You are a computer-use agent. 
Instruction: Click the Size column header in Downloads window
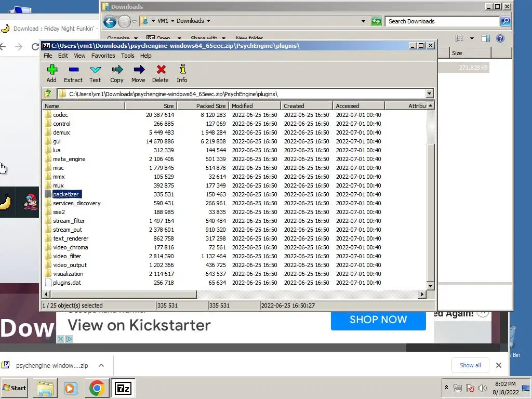tap(470, 53)
